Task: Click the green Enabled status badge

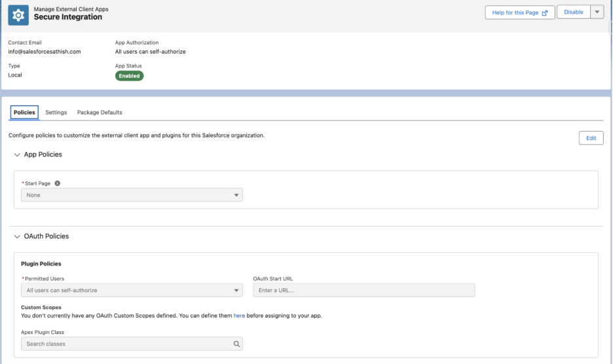Action: pyautogui.click(x=129, y=75)
